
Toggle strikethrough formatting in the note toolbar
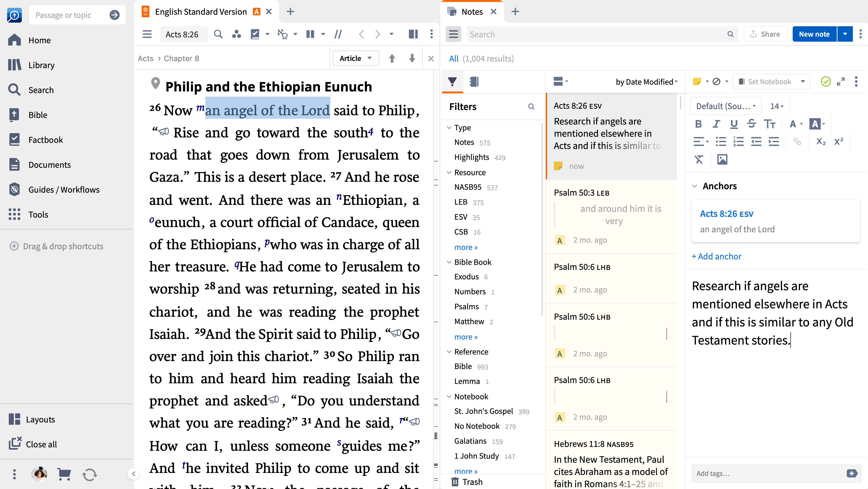(x=752, y=124)
